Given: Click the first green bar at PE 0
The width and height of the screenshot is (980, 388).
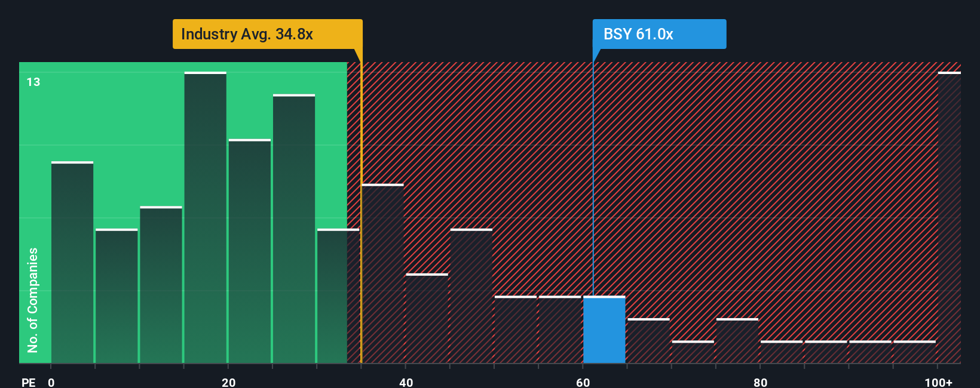Looking at the screenshot, I should point(72,262).
